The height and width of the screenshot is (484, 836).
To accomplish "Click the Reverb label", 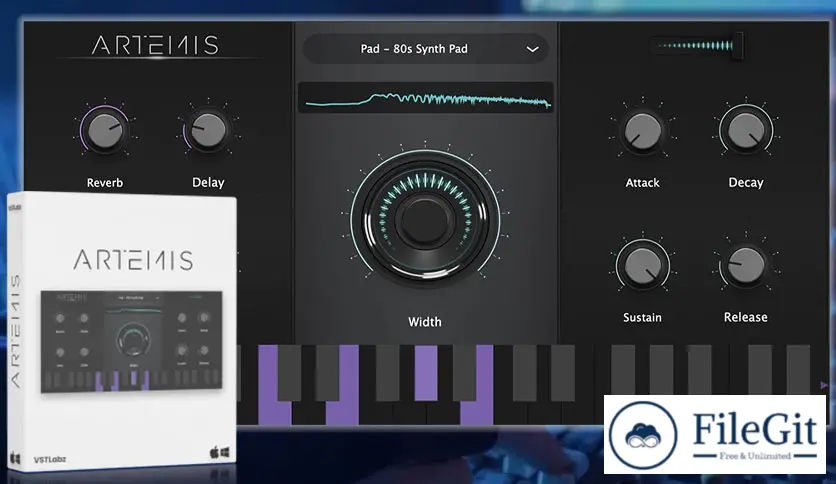I will (105, 183).
